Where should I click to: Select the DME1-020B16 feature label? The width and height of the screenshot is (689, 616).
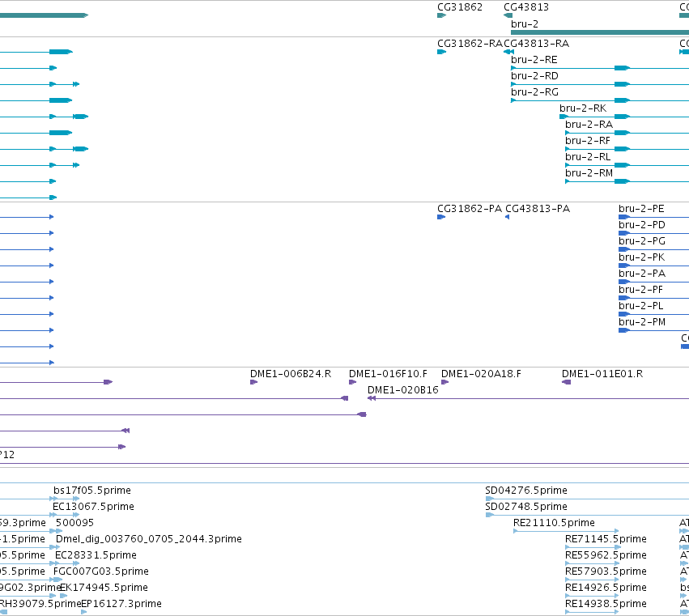point(403,390)
